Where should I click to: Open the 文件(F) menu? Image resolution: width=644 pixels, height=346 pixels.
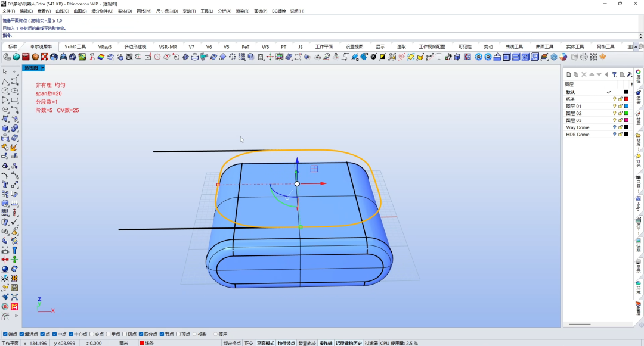8,11
